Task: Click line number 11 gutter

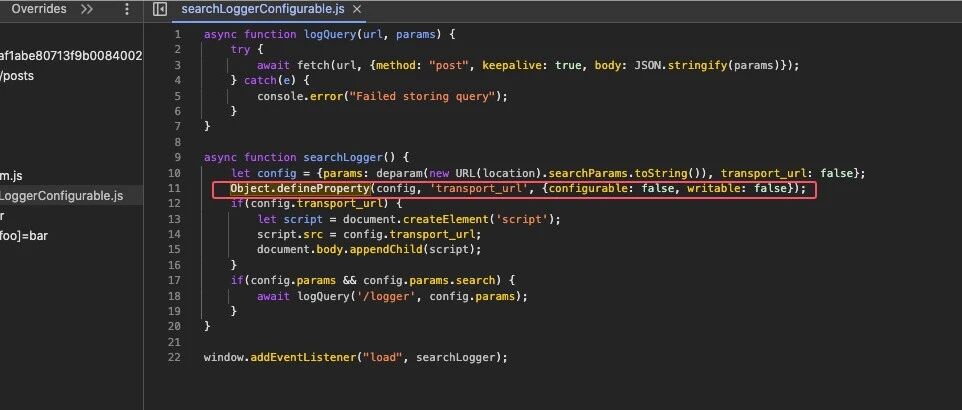Action: click(174, 188)
